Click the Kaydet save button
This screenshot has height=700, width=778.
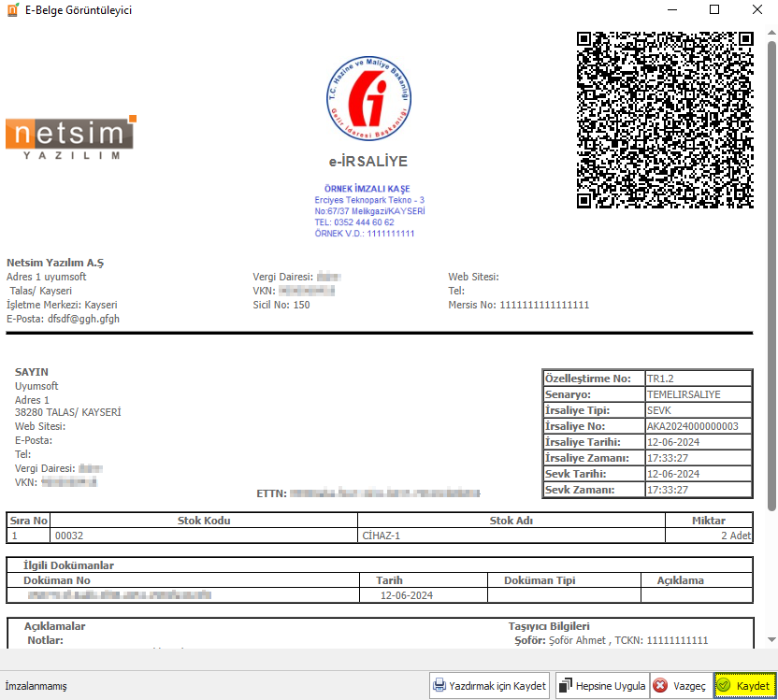pos(744,686)
